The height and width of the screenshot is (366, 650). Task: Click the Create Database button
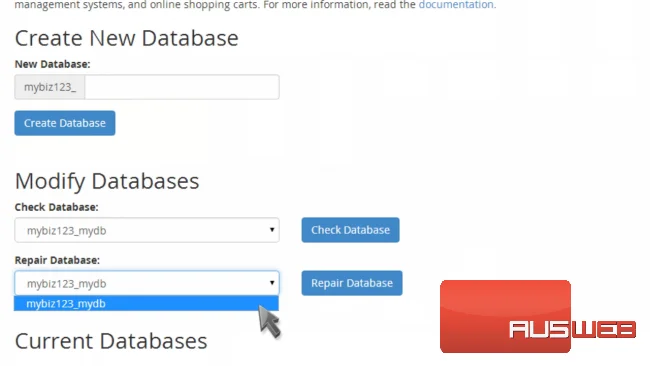coord(65,123)
